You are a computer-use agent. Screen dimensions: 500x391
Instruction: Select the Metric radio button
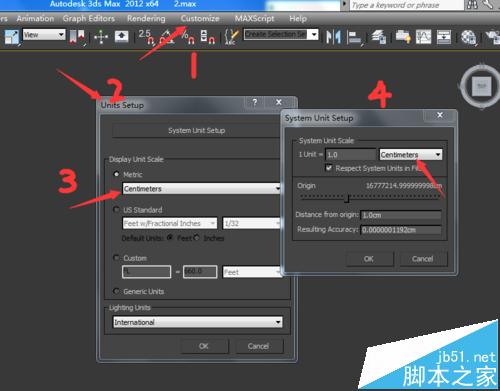(116, 174)
